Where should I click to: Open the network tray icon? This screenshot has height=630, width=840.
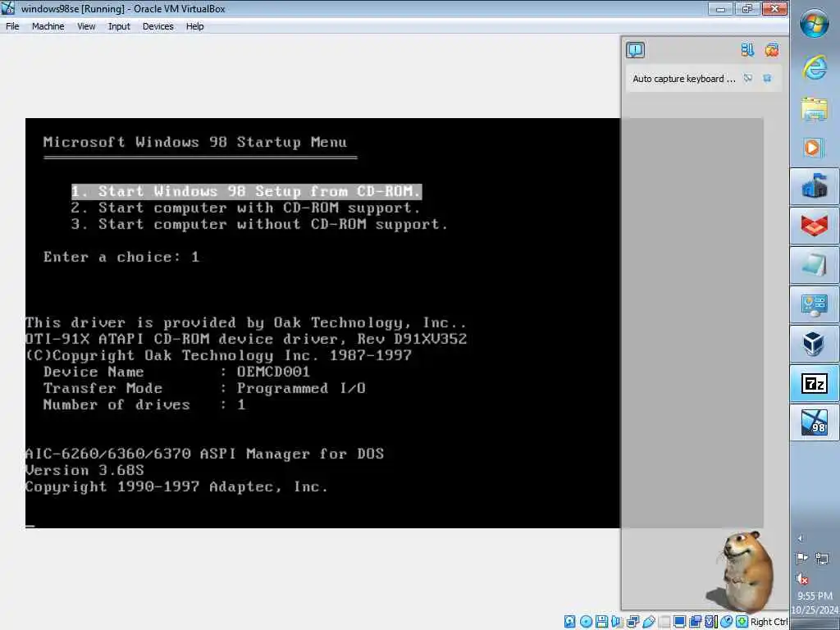click(x=822, y=559)
